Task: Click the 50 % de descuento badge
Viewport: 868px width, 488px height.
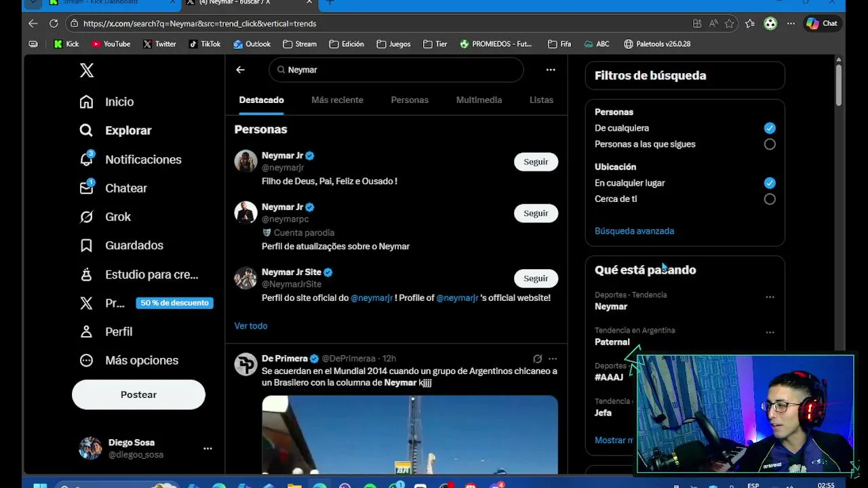Action: pyautogui.click(x=174, y=303)
